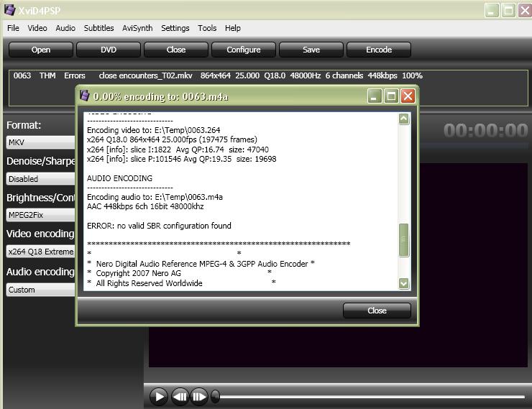Click the Configure button
532x409 pixels.
coord(243,50)
